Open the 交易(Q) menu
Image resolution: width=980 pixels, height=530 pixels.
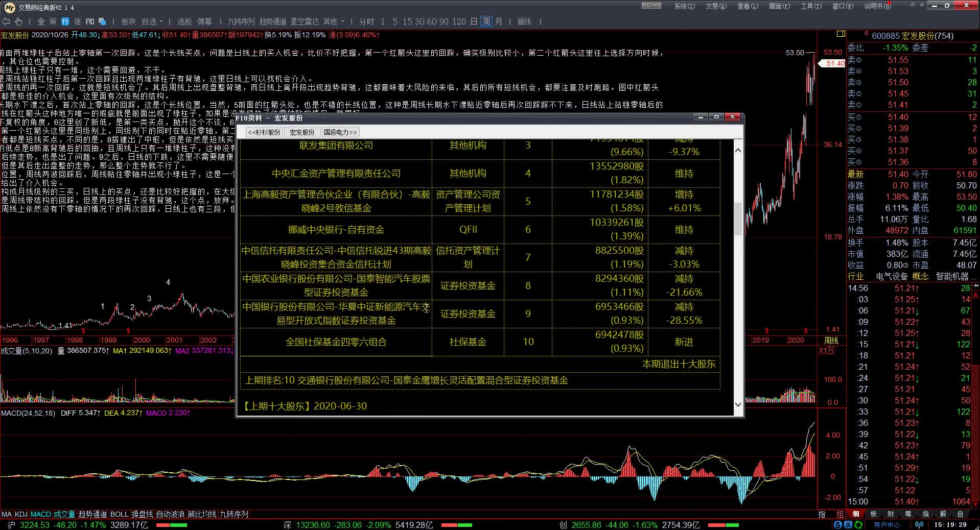coord(716,6)
